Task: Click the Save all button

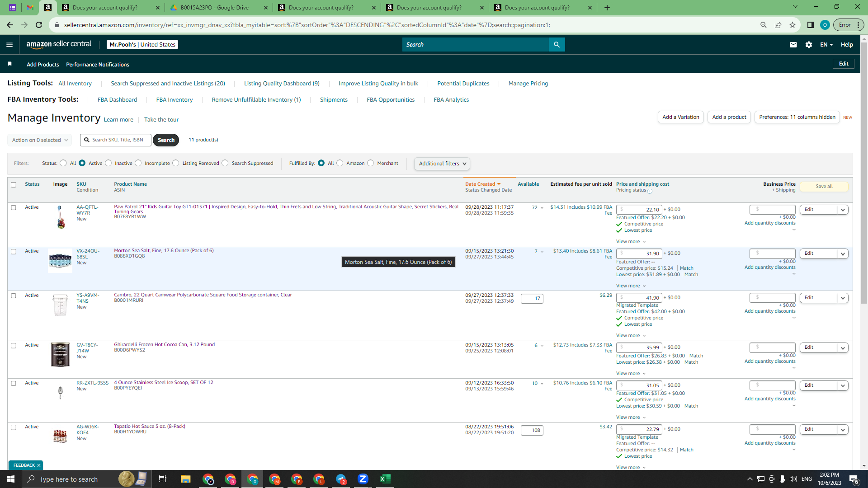Action: coord(824,186)
